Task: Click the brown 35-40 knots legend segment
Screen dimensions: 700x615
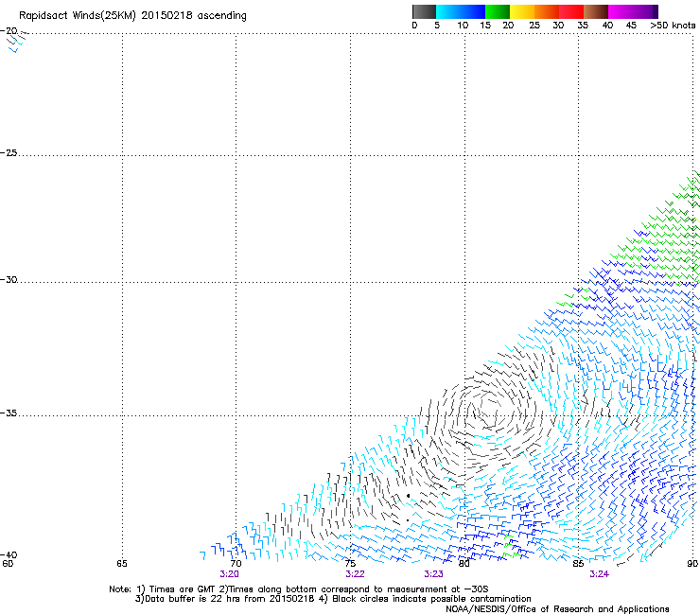Action: click(x=596, y=11)
